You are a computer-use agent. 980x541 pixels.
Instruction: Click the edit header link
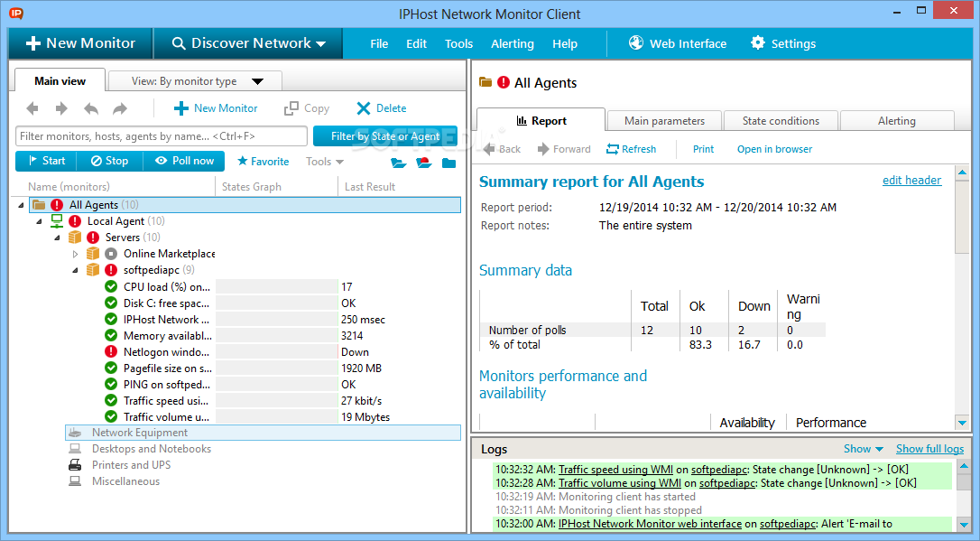(x=911, y=180)
